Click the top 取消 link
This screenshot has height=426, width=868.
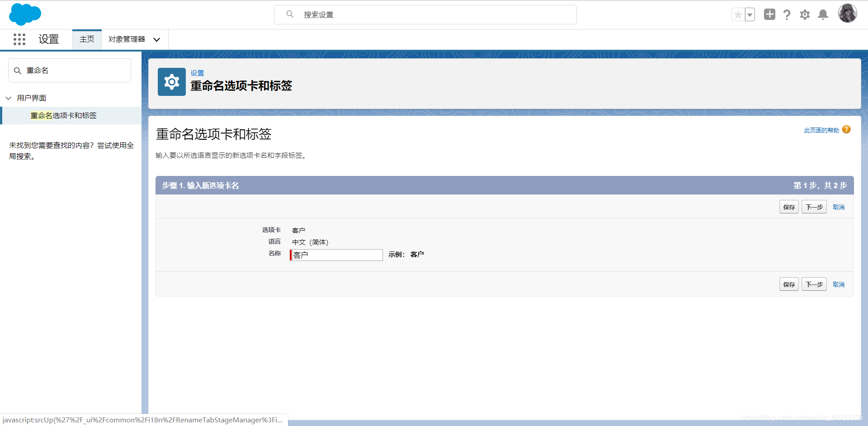pos(839,207)
